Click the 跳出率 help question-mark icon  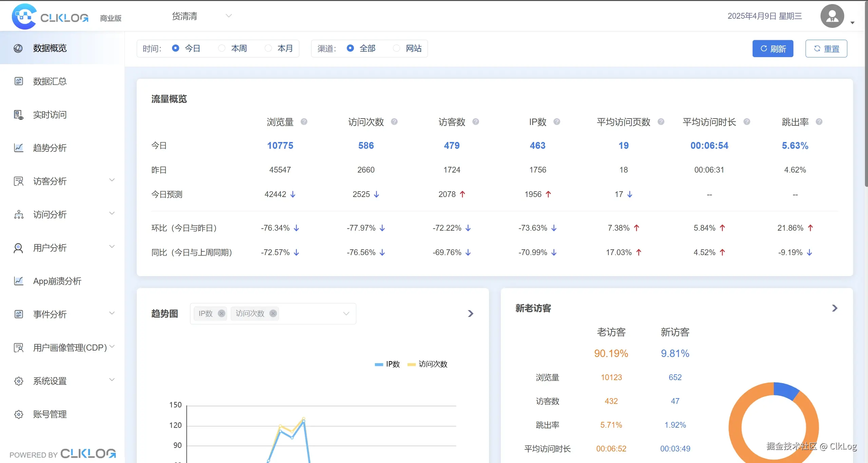819,122
